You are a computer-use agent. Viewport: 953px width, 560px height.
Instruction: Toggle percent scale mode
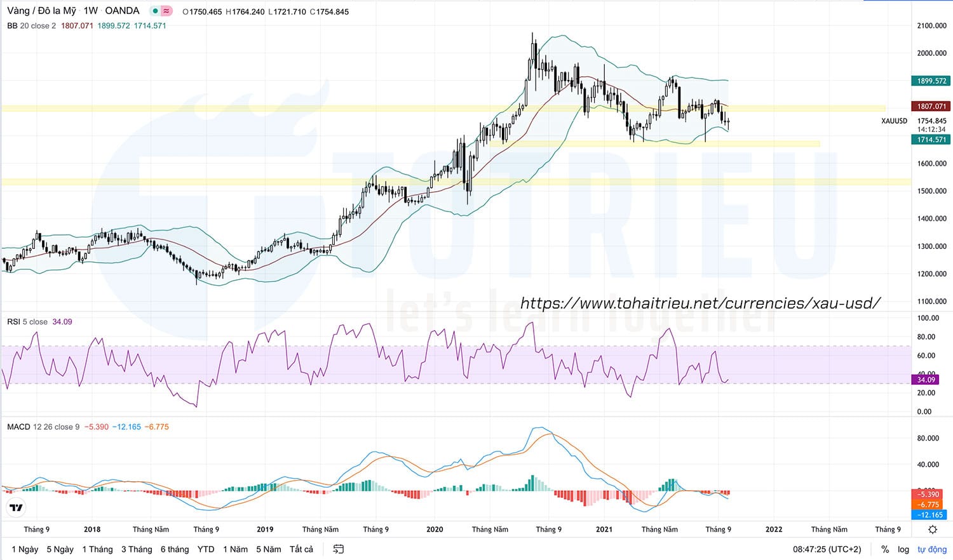pos(885,549)
